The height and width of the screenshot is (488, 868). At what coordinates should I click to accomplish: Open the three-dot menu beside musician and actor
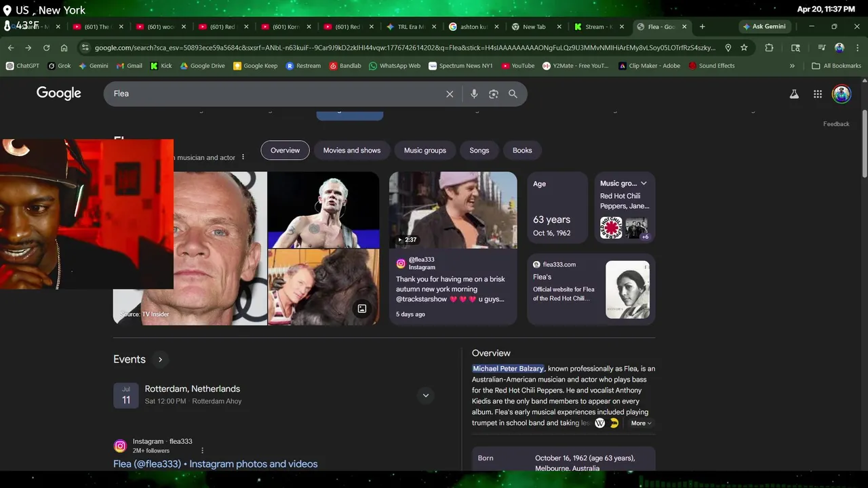click(x=243, y=157)
